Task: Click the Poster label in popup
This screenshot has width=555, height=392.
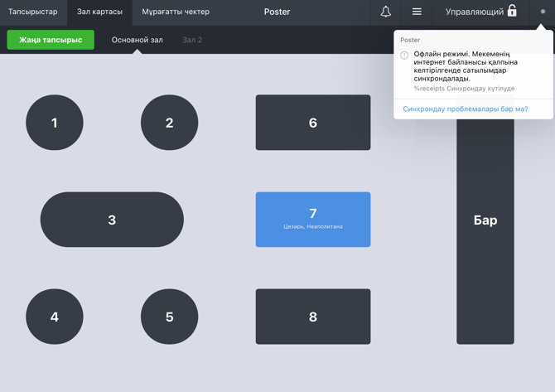Action: (410, 40)
